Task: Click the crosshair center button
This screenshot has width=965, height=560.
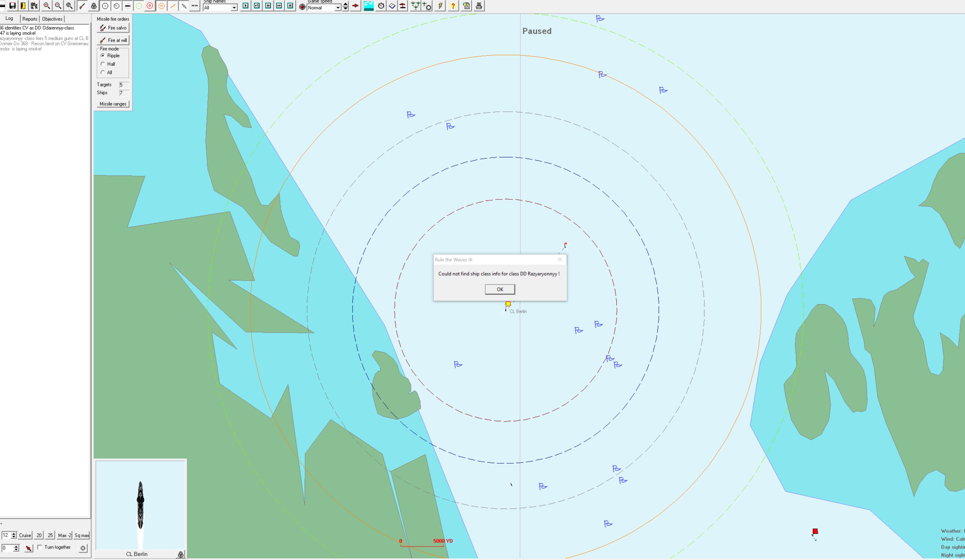Action: [x=83, y=548]
